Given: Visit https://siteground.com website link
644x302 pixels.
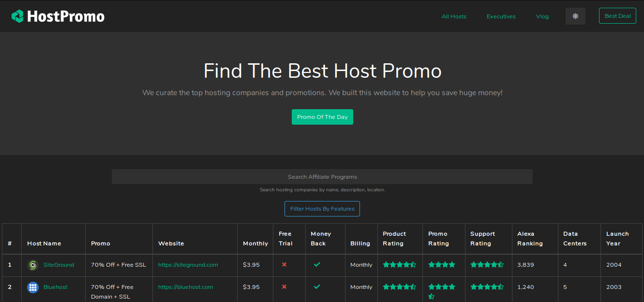Looking at the screenshot, I should 188,265.
